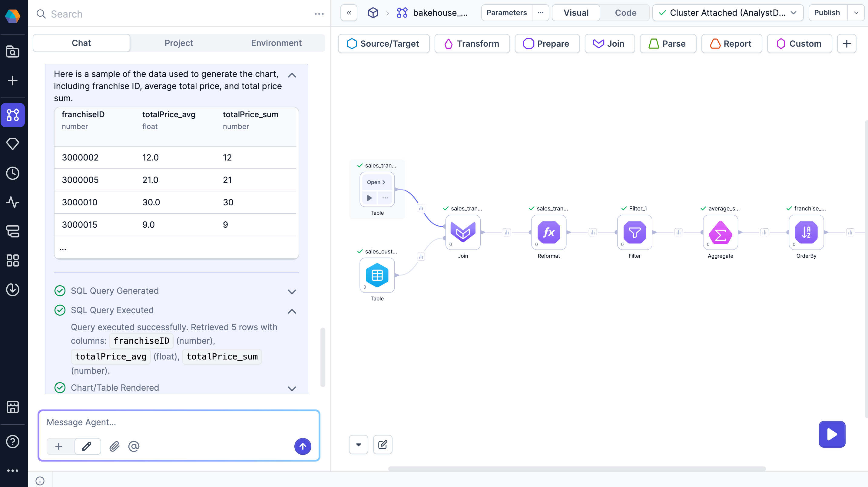Screen dimensions: 868x487
Task: Click the Join gem on canvas
Action: pyautogui.click(x=463, y=232)
